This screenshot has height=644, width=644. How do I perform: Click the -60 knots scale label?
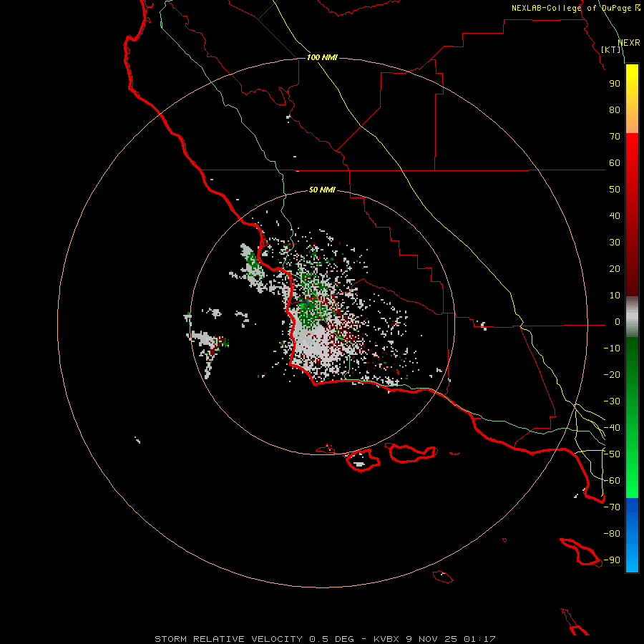point(612,481)
